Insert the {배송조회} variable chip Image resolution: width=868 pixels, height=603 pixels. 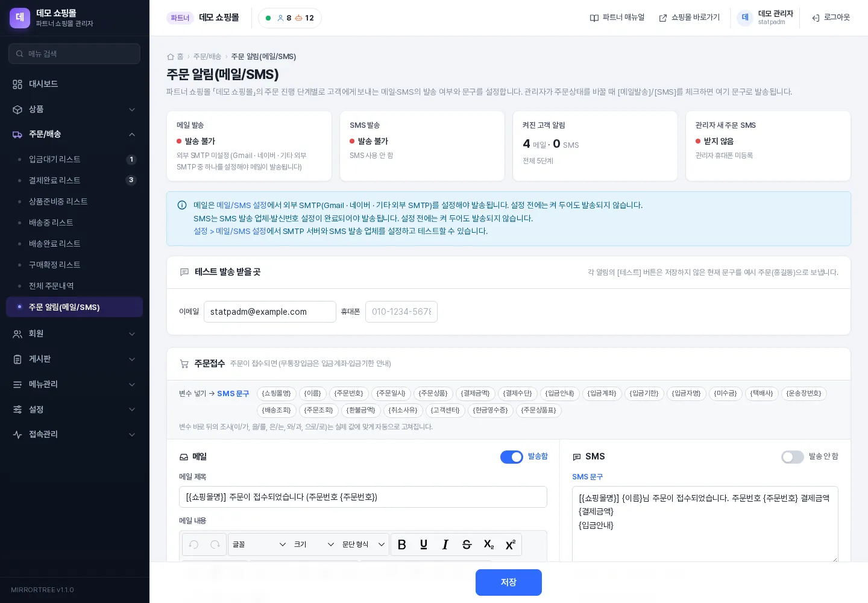277,411
